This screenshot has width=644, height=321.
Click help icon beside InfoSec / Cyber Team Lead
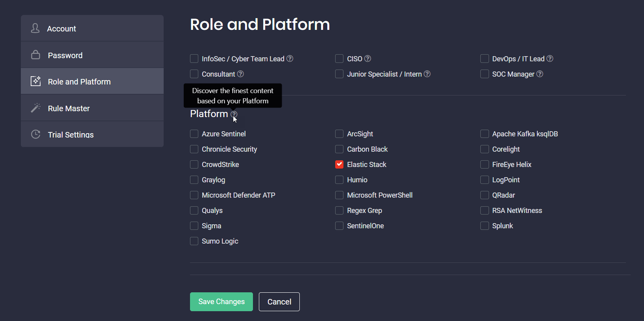click(290, 59)
